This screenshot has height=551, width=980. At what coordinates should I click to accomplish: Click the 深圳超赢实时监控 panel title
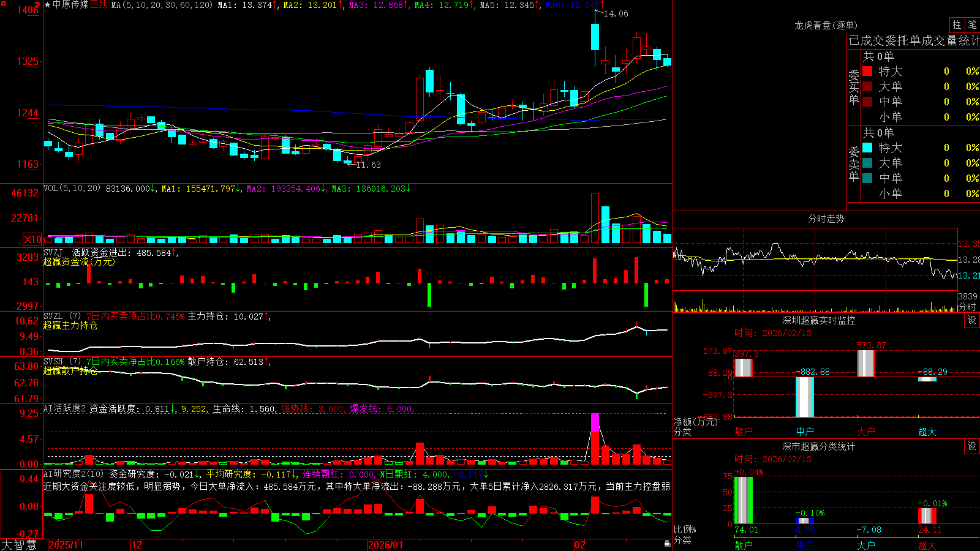[819, 320]
